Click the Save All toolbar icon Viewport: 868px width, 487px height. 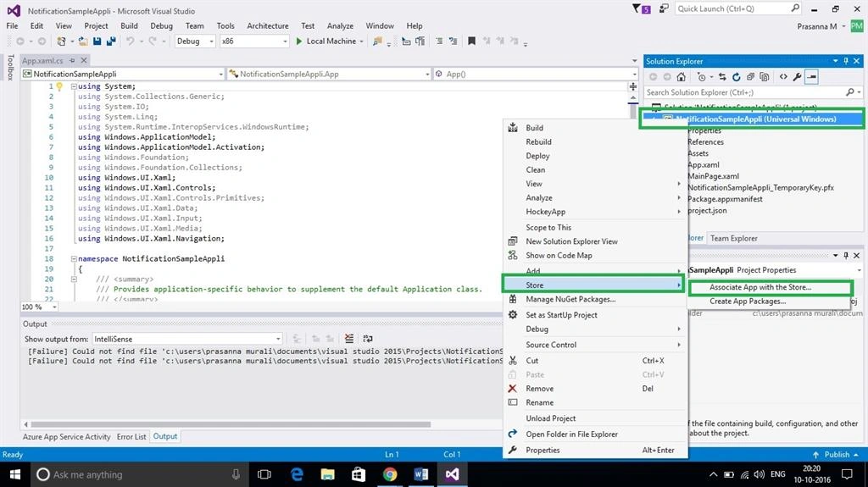[x=111, y=41]
